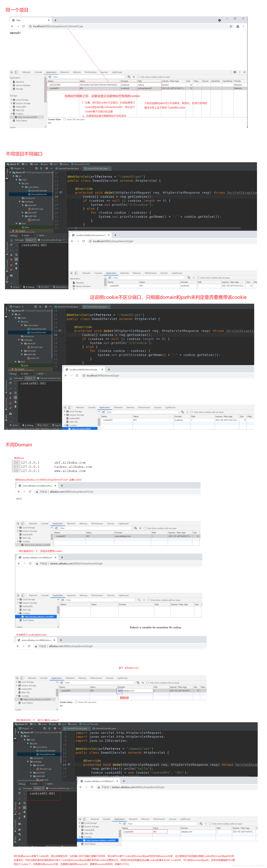Bookmark demo01.jsp page with star icon
Image resolution: width=267 pixels, height=868 pixels.
[231, 26]
